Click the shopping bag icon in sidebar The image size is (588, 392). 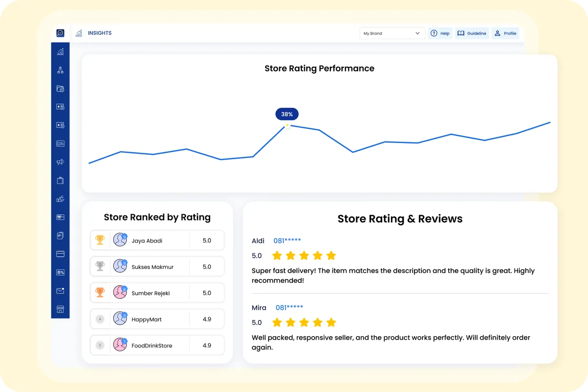pyautogui.click(x=60, y=180)
